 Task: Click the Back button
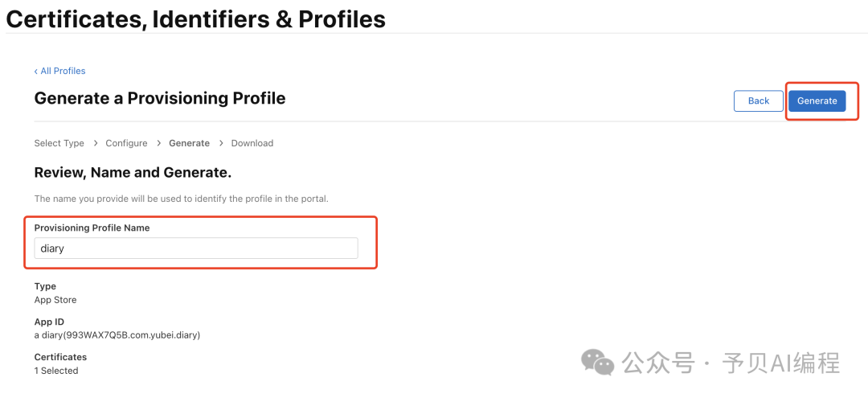758,101
